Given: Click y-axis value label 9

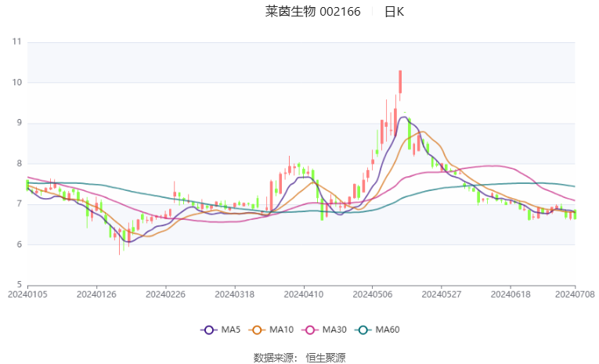Looking at the screenshot, I should [x=19, y=123].
